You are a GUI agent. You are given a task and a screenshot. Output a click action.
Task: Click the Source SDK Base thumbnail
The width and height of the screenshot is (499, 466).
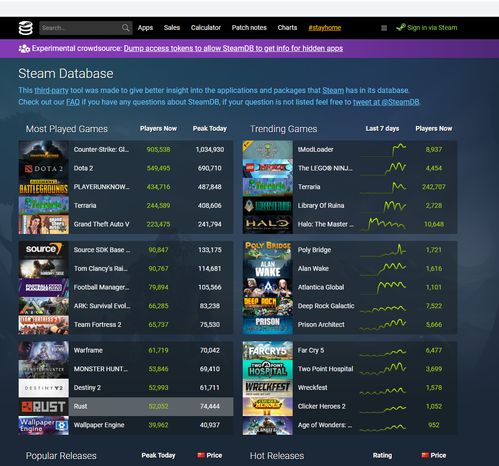pos(44,250)
